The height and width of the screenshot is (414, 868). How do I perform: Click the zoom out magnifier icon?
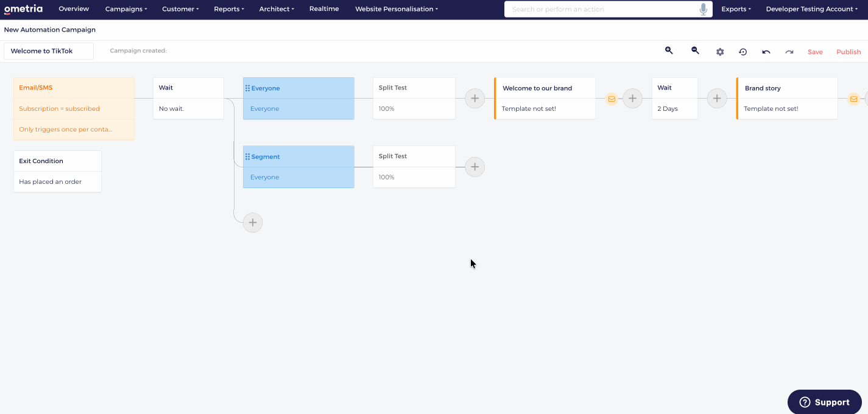click(695, 51)
